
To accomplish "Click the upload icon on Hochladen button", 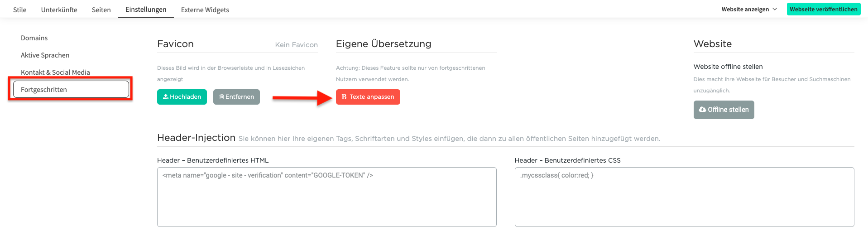I will [x=166, y=97].
